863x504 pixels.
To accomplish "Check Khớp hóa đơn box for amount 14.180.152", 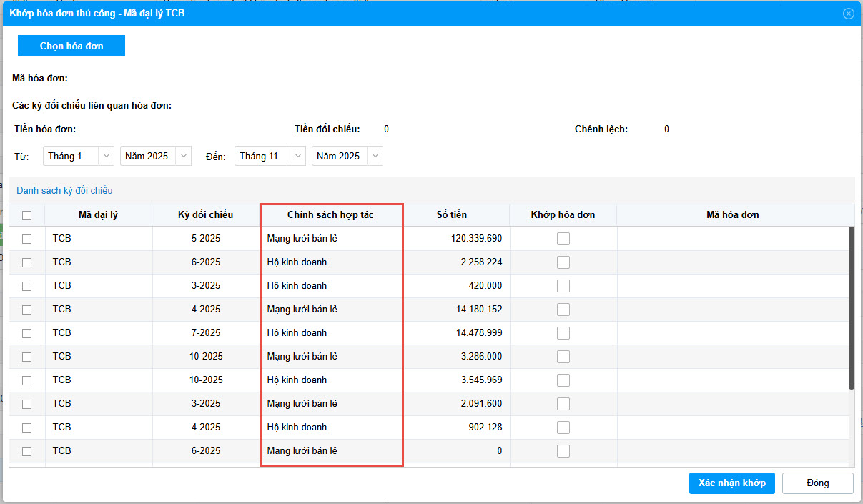I will (x=563, y=310).
